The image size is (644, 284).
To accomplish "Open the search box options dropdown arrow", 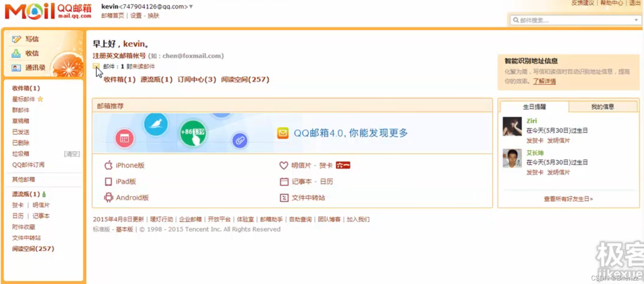I will coord(636,20).
